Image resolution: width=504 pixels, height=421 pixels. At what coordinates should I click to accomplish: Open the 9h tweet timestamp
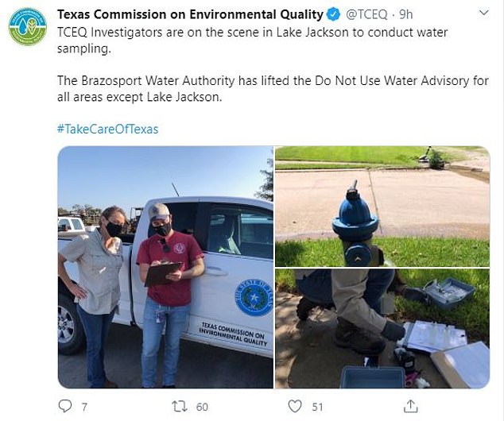point(405,14)
